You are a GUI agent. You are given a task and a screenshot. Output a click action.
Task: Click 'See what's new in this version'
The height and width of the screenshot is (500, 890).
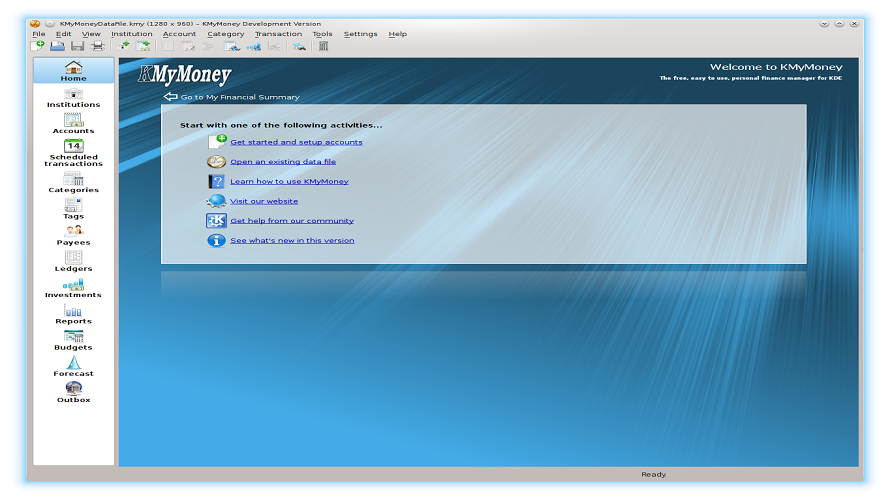click(x=292, y=241)
